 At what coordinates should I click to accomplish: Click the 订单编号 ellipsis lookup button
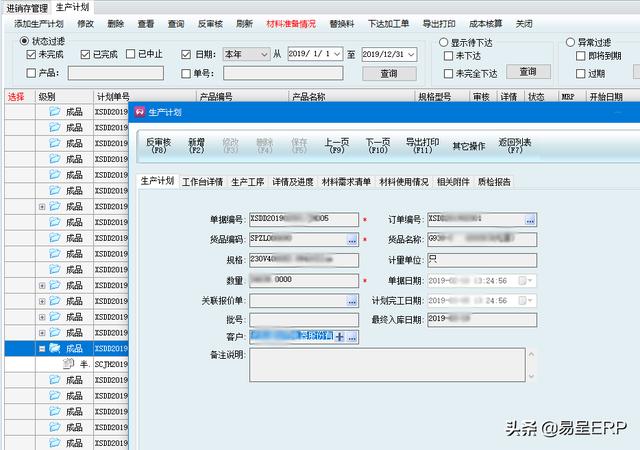point(530,219)
